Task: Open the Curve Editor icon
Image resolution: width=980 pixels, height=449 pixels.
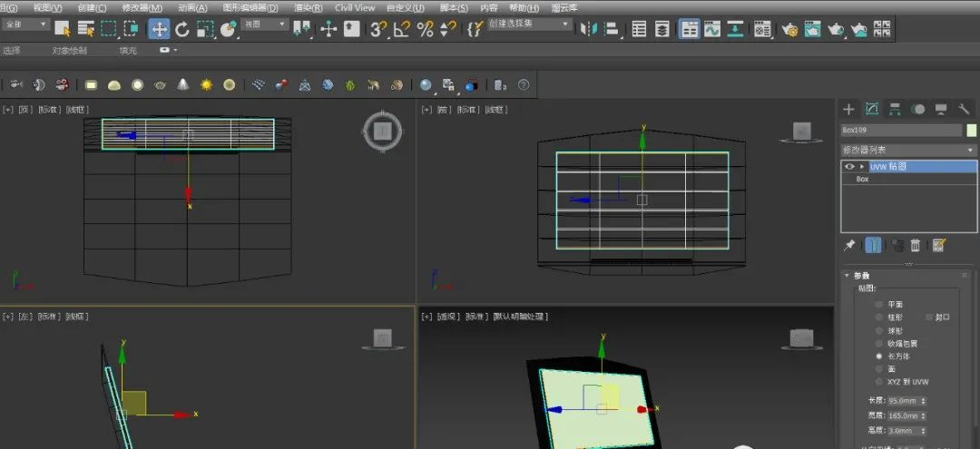Action: coord(712,29)
